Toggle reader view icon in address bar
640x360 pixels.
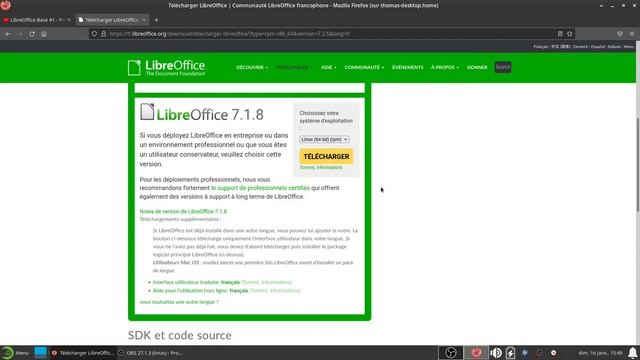tap(560, 34)
